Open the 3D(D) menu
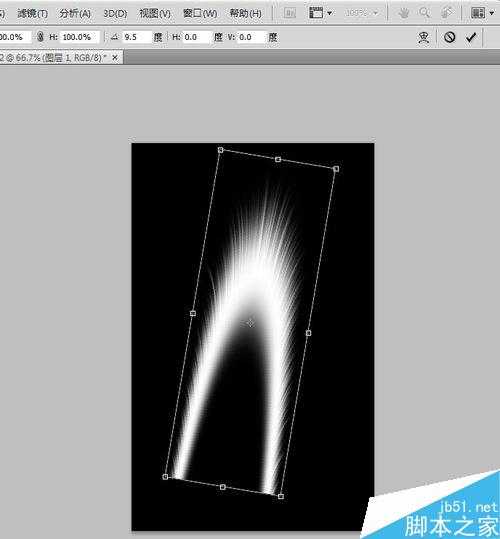Viewport: 500px width, 539px height. pos(115,13)
